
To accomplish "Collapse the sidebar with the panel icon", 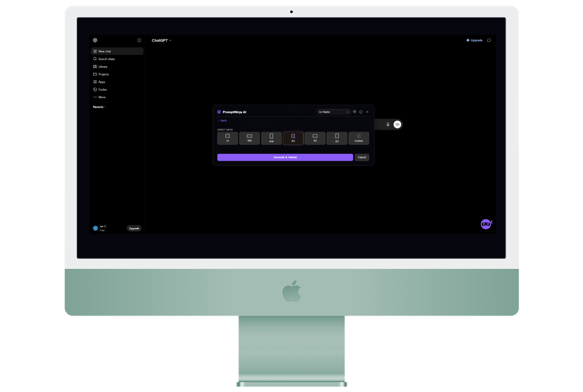I will click(x=139, y=40).
